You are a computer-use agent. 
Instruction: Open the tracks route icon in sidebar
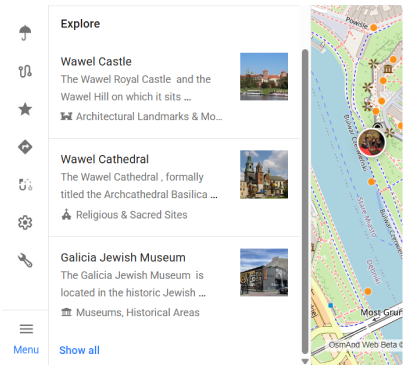point(25,71)
